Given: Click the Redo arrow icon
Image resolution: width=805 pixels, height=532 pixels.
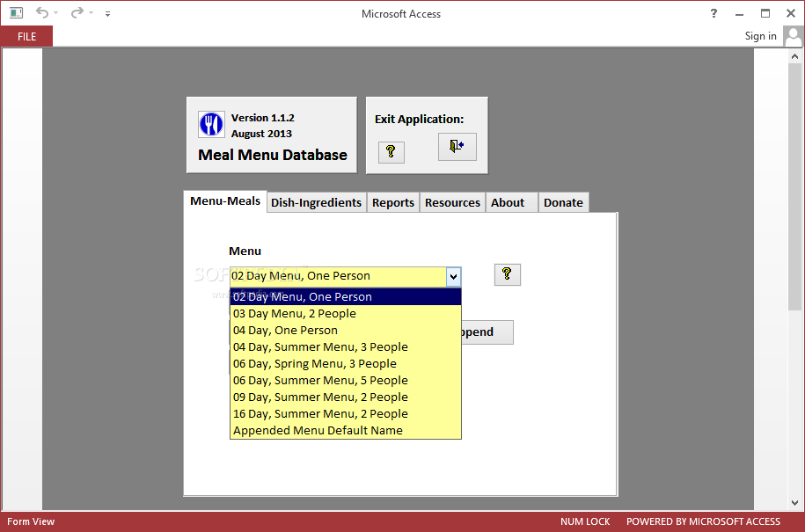Looking at the screenshot, I should click(77, 12).
